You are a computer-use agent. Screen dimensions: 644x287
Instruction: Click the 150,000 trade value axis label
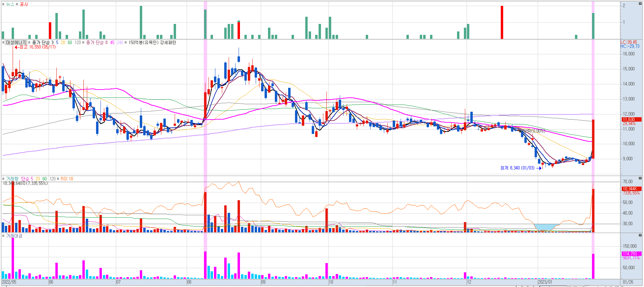pos(630,246)
